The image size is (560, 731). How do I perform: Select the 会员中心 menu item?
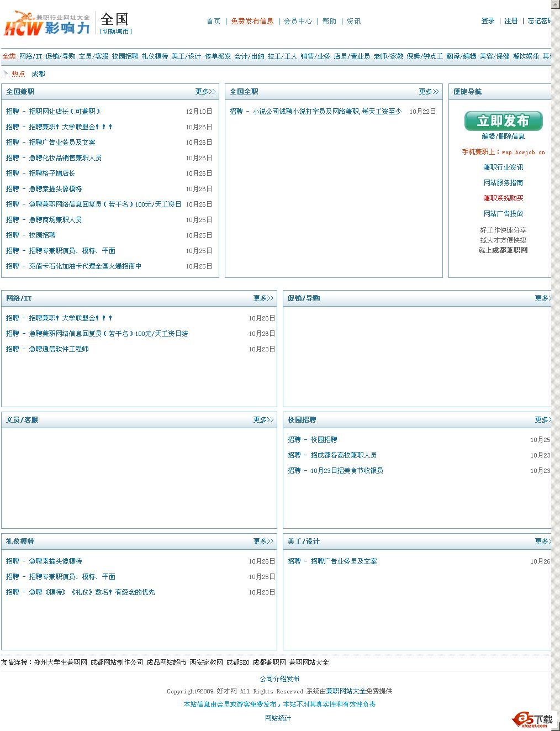point(298,22)
